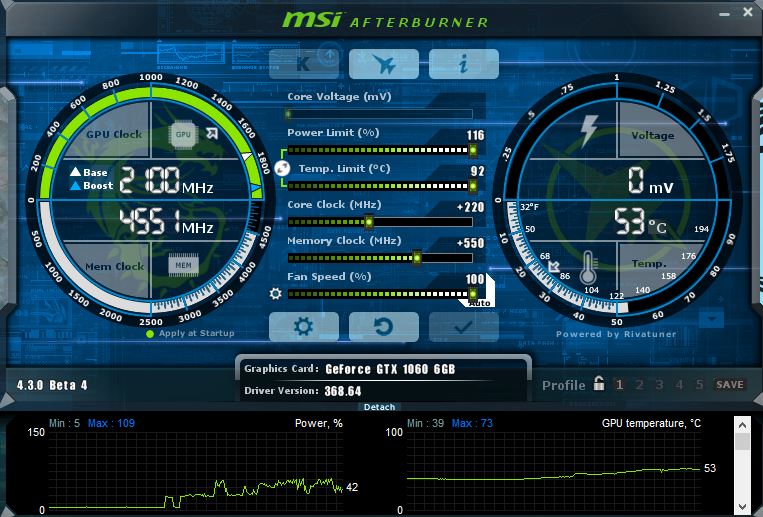Click the airplane OC scanner button

[x=384, y=64]
